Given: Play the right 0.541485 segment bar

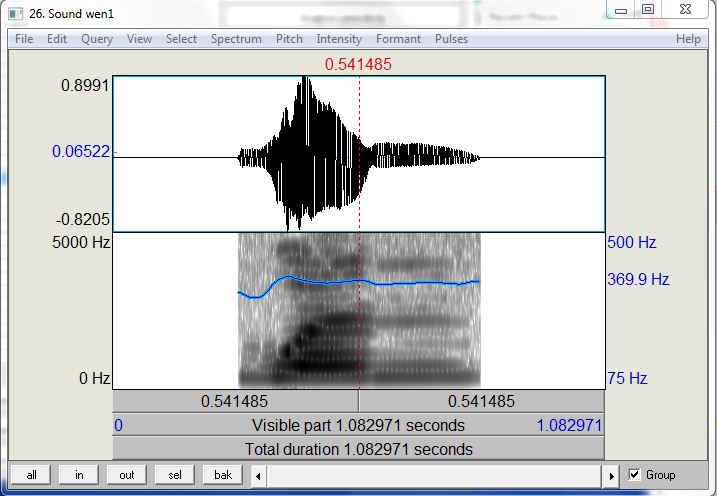Looking at the screenshot, I should coord(481,401).
